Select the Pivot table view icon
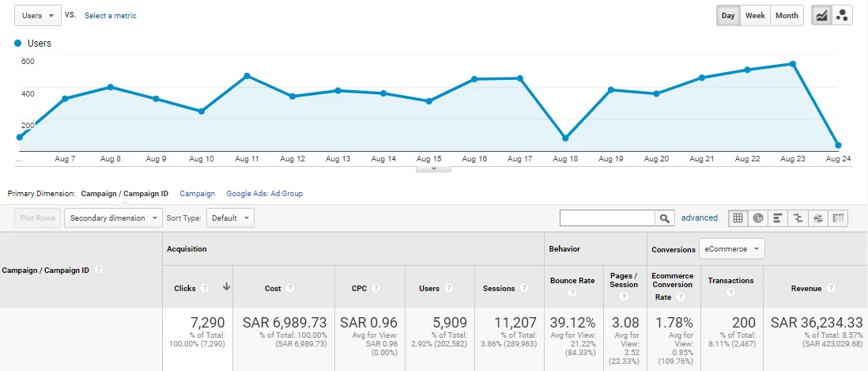 click(838, 218)
